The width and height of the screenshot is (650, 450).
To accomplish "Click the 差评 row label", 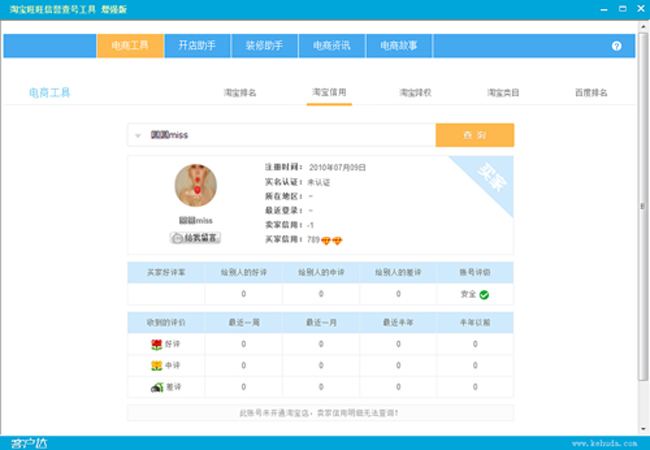I will pos(174,387).
